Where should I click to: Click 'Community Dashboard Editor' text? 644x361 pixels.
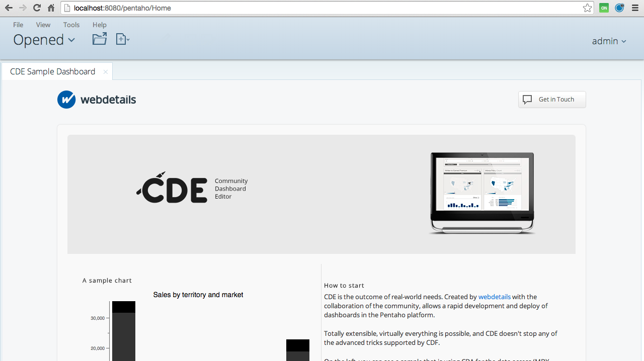(231, 189)
